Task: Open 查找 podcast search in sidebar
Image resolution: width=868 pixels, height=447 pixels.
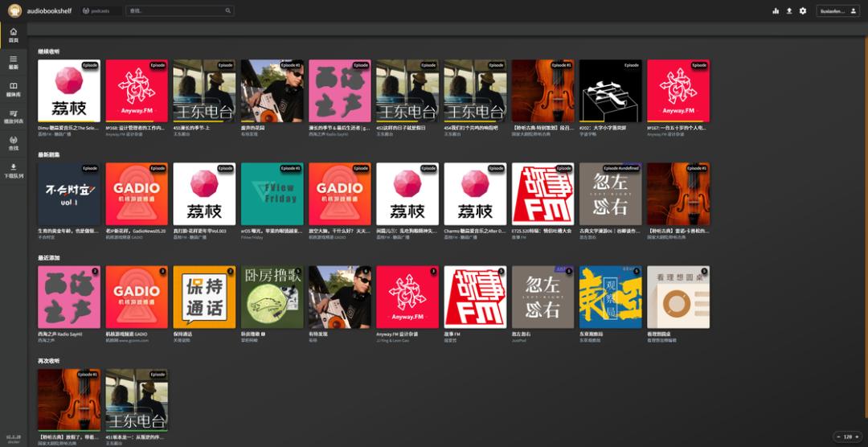Action: pyautogui.click(x=14, y=143)
